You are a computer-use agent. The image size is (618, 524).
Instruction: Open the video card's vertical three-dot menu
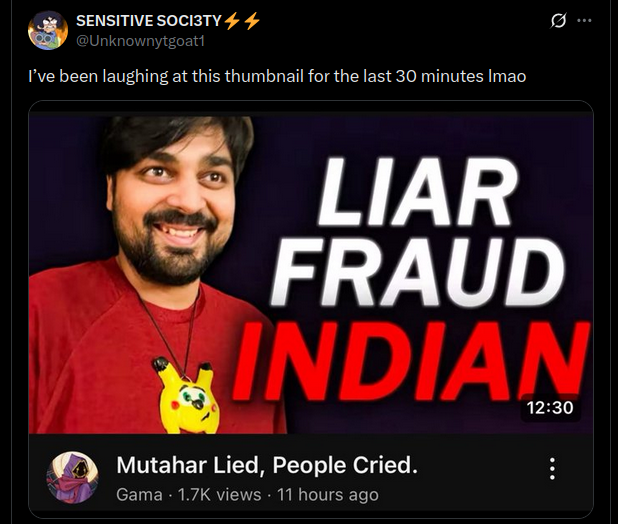coord(553,469)
